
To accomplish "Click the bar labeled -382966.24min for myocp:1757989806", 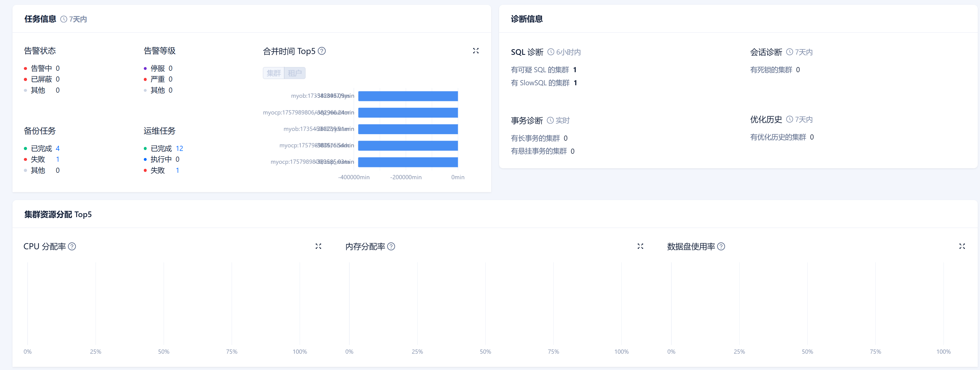I will (408, 113).
